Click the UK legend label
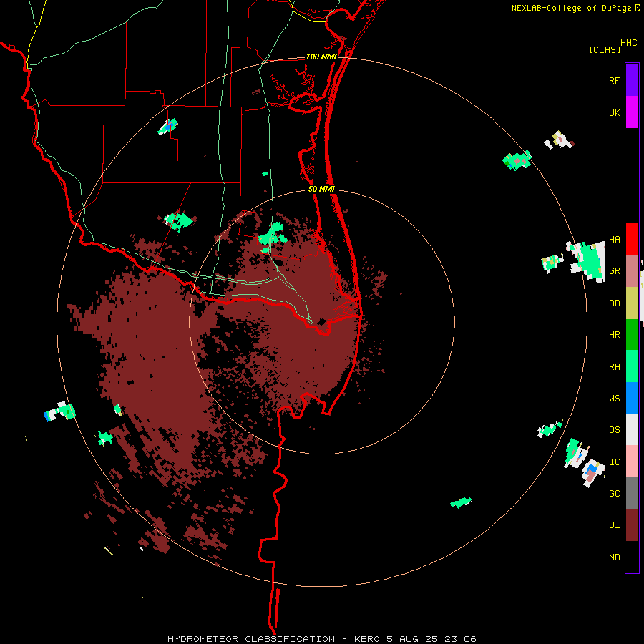 pyautogui.click(x=614, y=112)
